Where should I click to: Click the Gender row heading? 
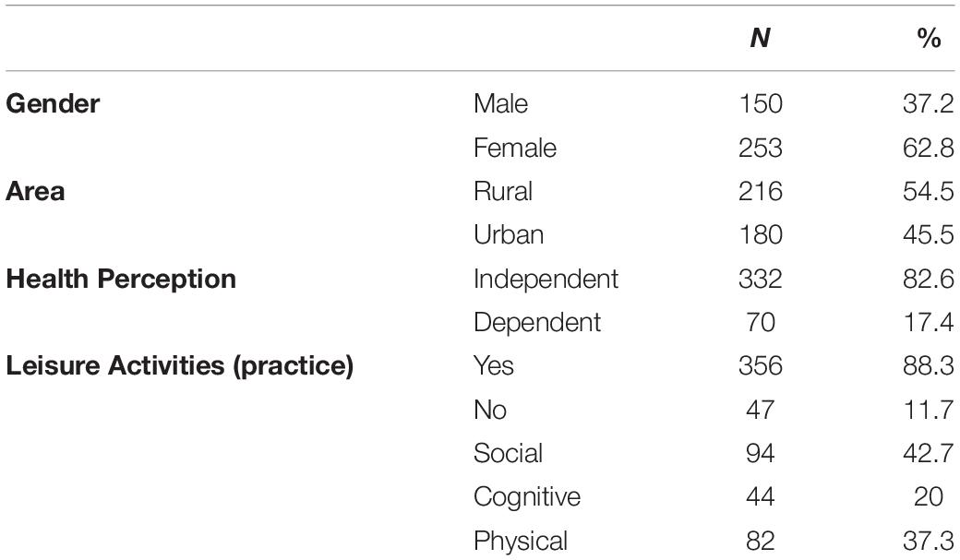coord(53,103)
